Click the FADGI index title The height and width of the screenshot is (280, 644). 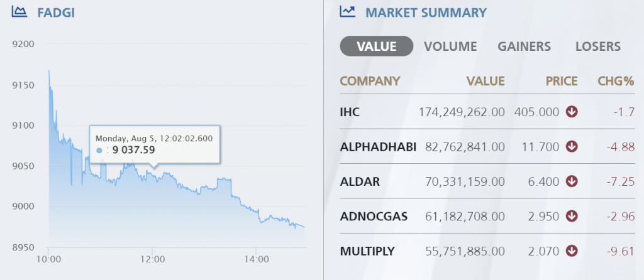coord(56,13)
